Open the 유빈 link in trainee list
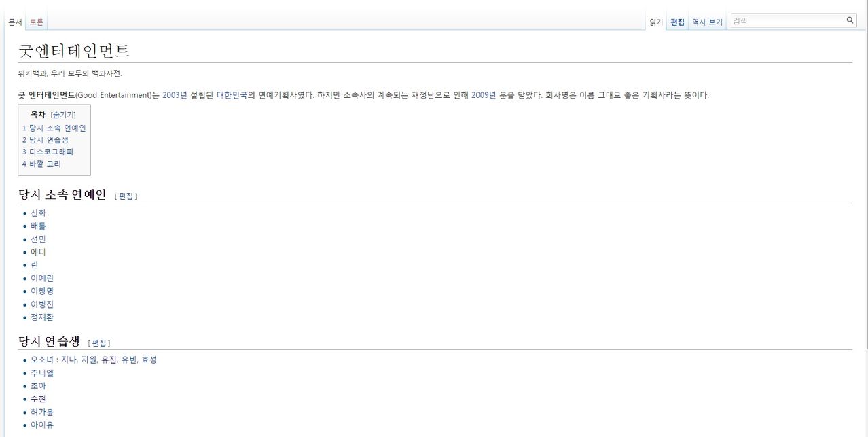868x437 pixels. tap(128, 360)
